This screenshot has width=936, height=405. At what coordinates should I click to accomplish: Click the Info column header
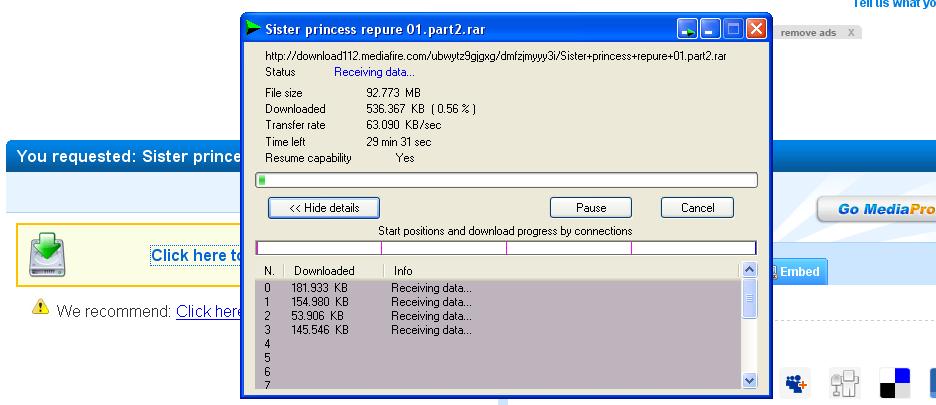tap(403, 271)
